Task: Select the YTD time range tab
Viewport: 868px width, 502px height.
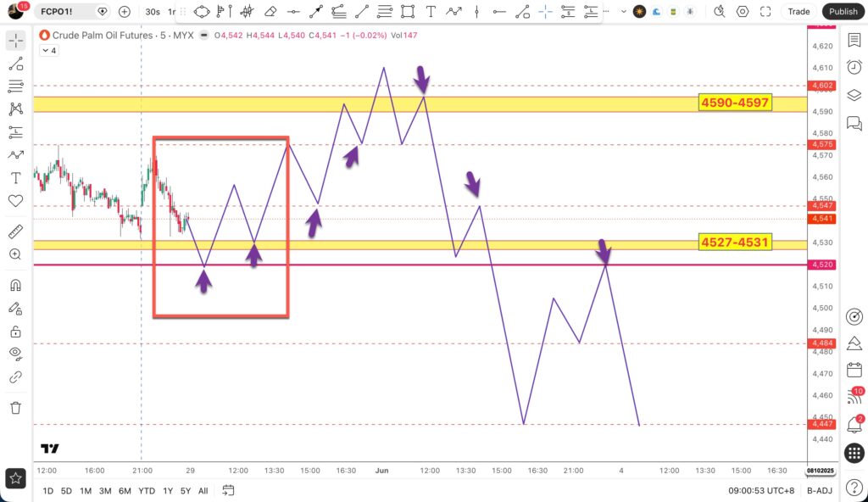Action: [x=147, y=491]
